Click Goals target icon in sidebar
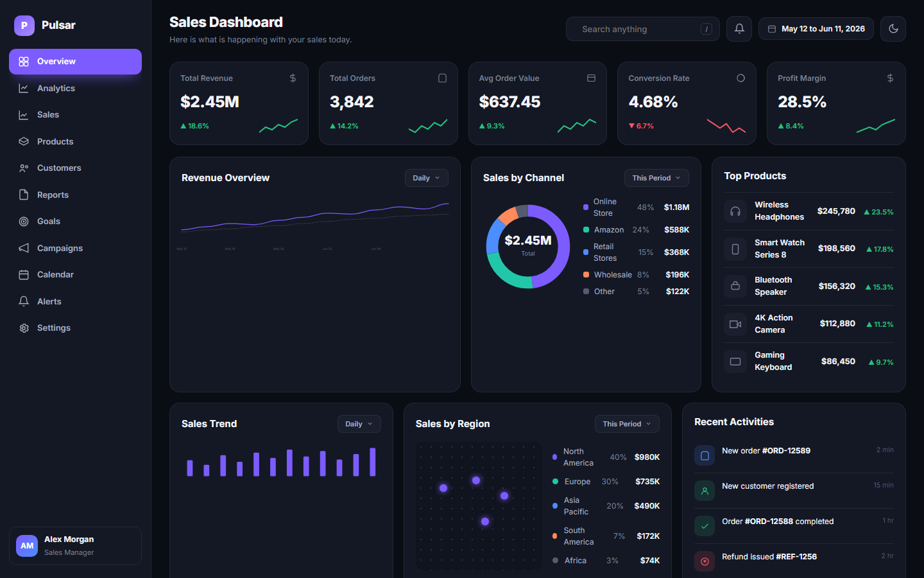This screenshot has width=924, height=578. (x=24, y=222)
